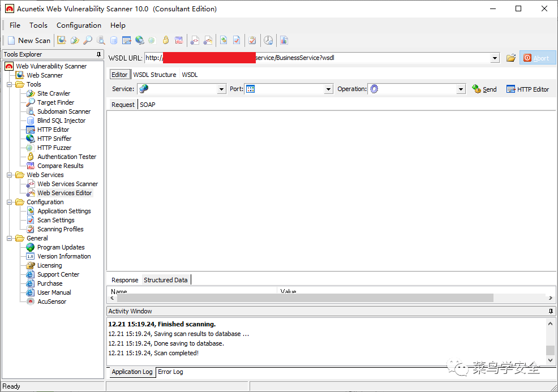Collapse the Configuration tree folder
Viewport: 558px width, 392px height.
coord(9,202)
